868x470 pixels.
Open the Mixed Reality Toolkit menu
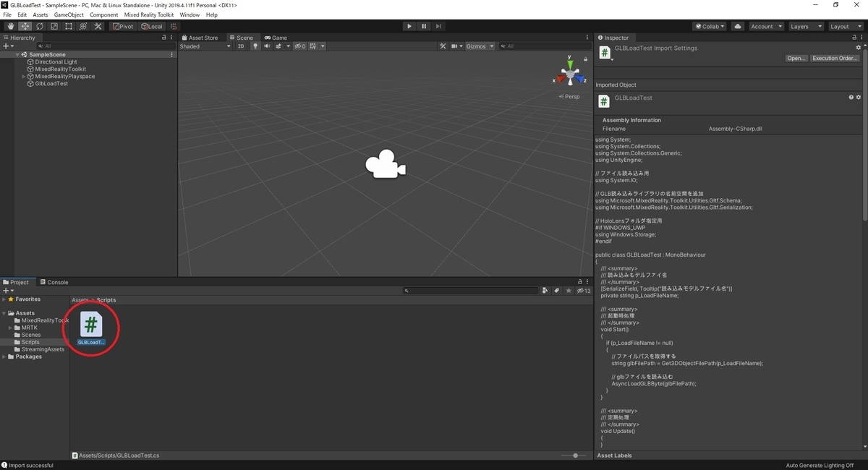point(149,14)
